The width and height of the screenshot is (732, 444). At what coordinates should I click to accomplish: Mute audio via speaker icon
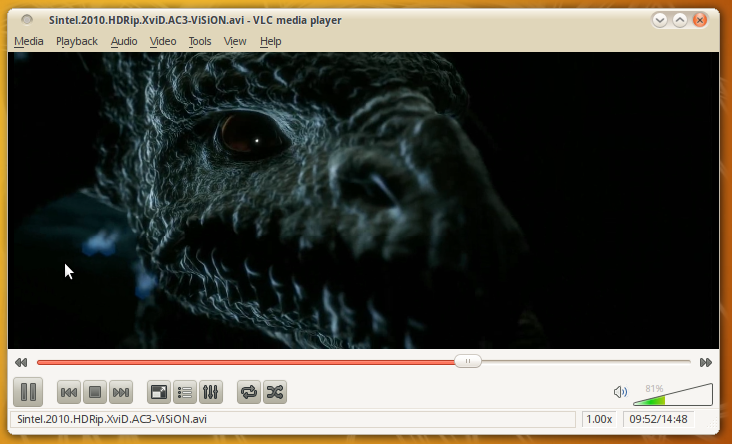pos(620,392)
